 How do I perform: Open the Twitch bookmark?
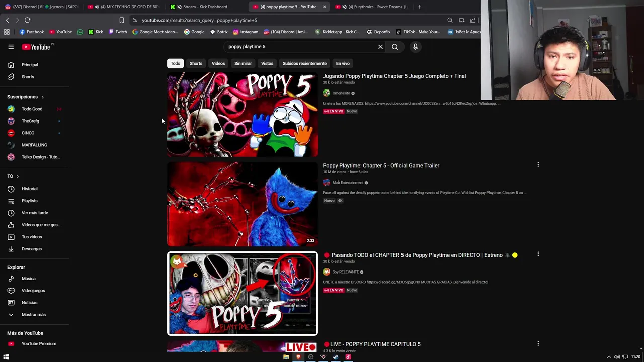[x=118, y=32]
